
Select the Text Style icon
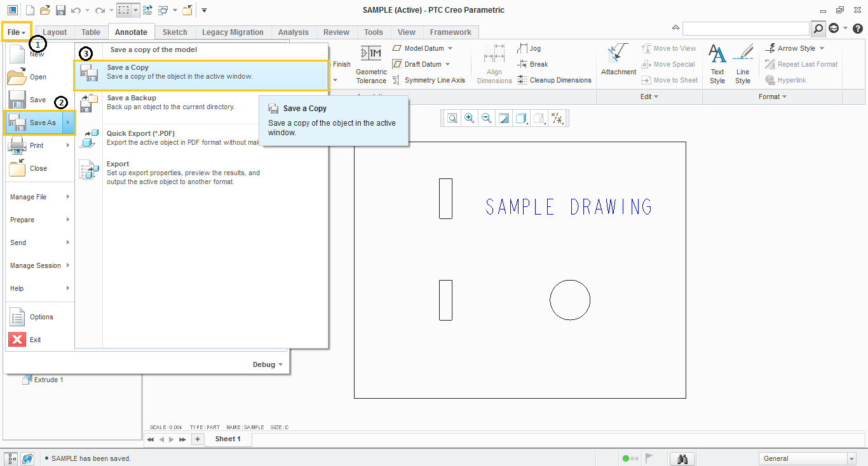tap(717, 63)
